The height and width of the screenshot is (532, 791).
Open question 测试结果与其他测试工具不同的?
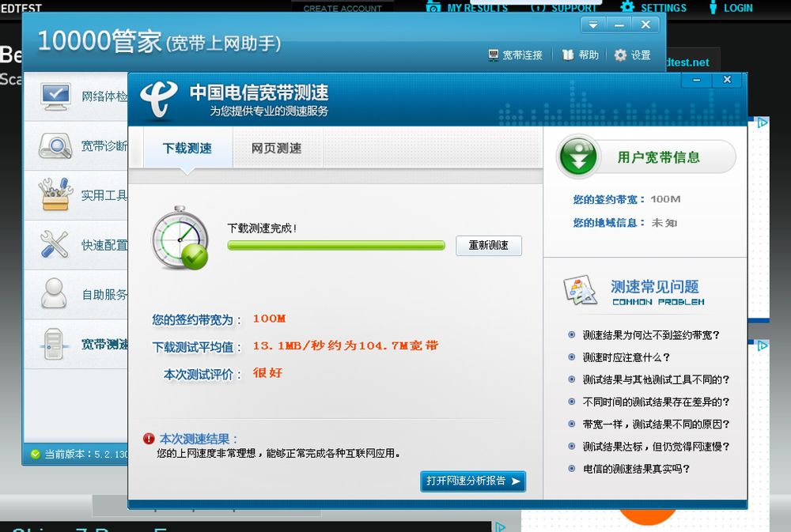pos(656,379)
